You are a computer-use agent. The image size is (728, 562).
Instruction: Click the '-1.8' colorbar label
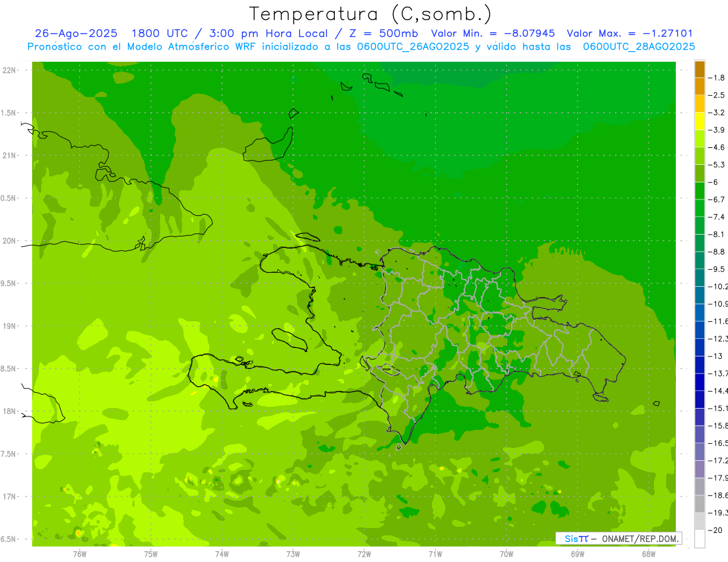point(718,78)
